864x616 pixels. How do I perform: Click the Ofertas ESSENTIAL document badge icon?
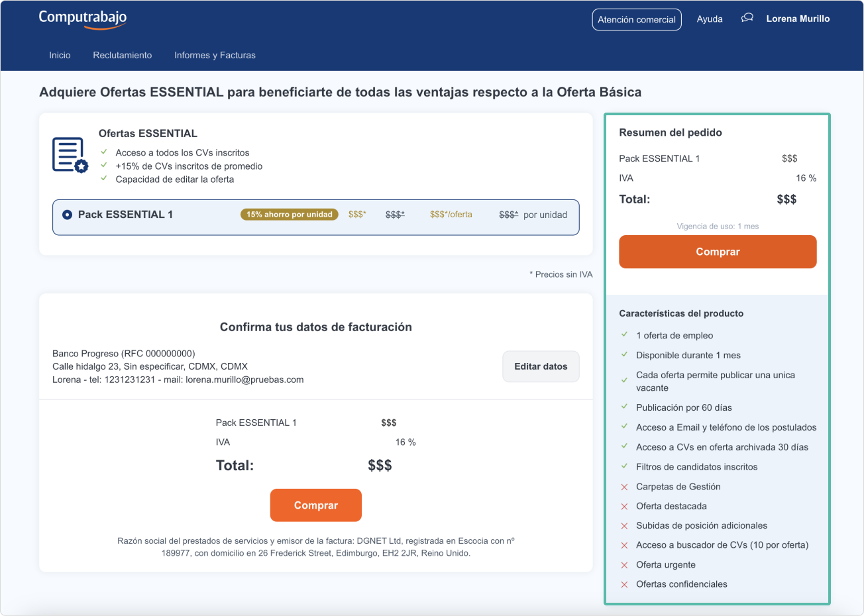point(70,155)
